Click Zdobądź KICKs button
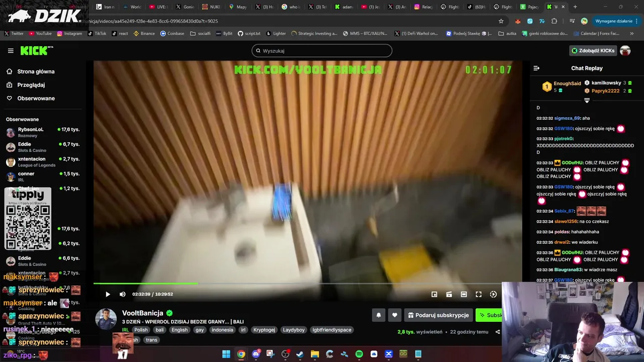This screenshot has width=644, height=362. (x=593, y=51)
